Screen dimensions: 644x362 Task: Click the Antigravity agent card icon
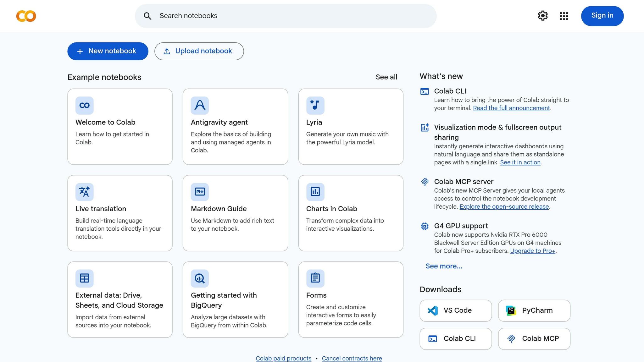(x=200, y=105)
